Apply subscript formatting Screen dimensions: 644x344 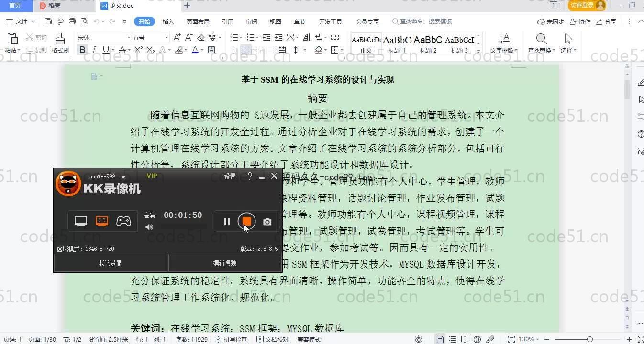151,50
